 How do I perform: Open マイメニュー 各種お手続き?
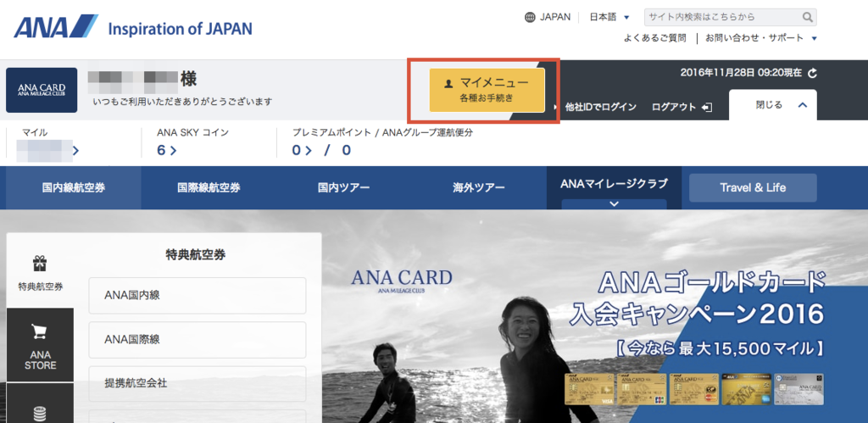pyautogui.click(x=487, y=90)
